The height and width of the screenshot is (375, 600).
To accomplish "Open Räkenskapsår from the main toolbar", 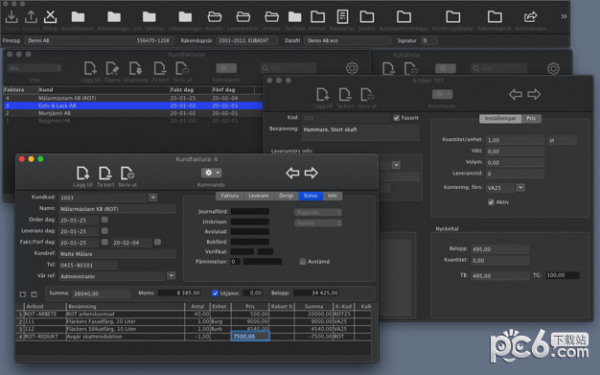I will pyautogui.click(x=494, y=16).
